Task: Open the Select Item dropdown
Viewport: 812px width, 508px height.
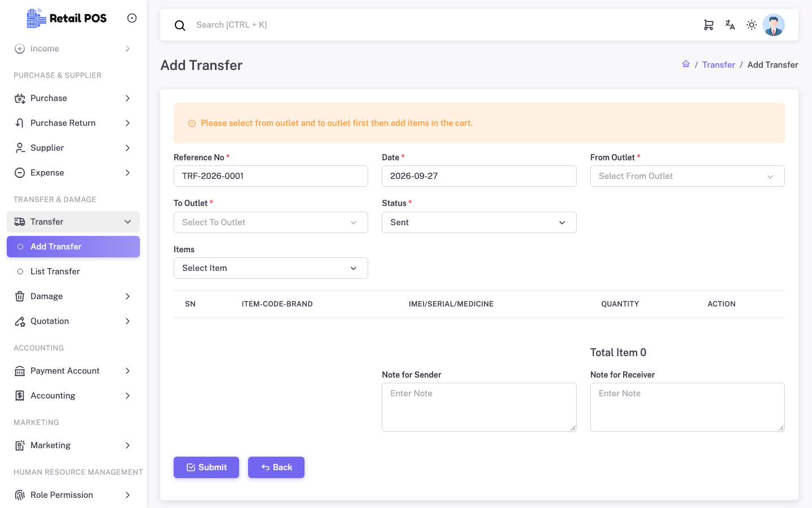Action: coord(271,268)
